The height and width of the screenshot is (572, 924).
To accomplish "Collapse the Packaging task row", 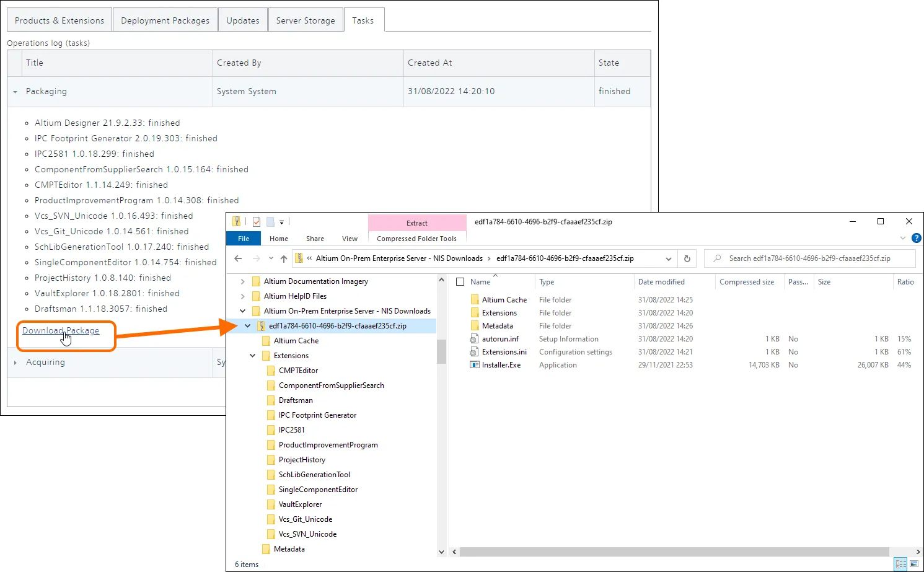I will (x=15, y=92).
